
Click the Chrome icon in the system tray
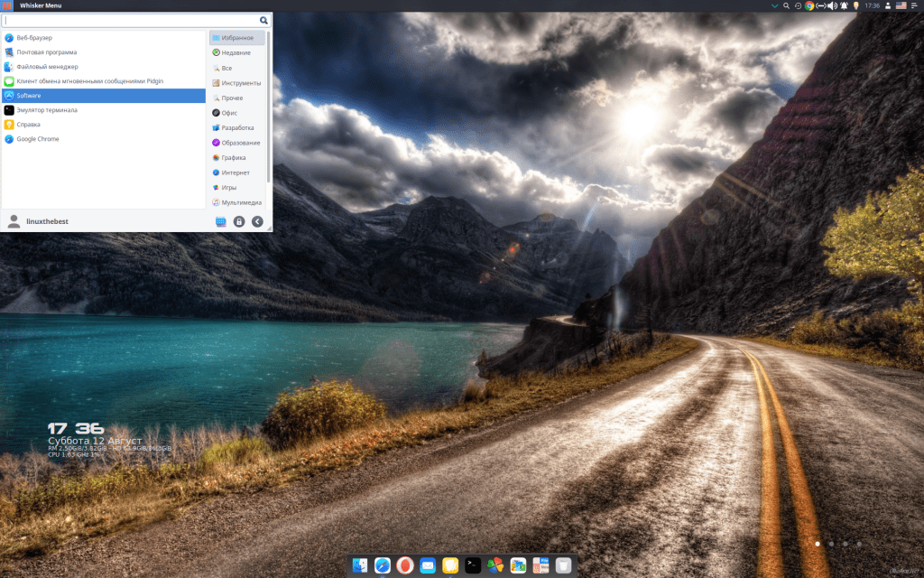(809, 5)
